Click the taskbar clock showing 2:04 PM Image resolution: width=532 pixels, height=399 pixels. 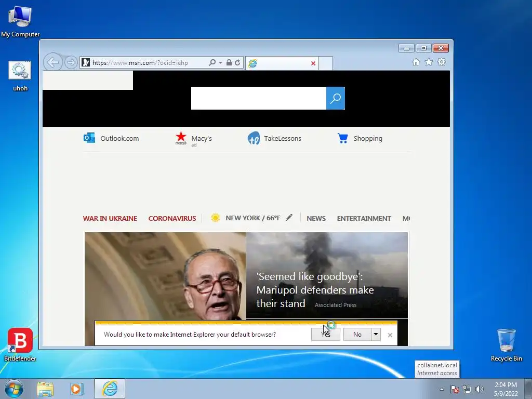(x=506, y=389)
